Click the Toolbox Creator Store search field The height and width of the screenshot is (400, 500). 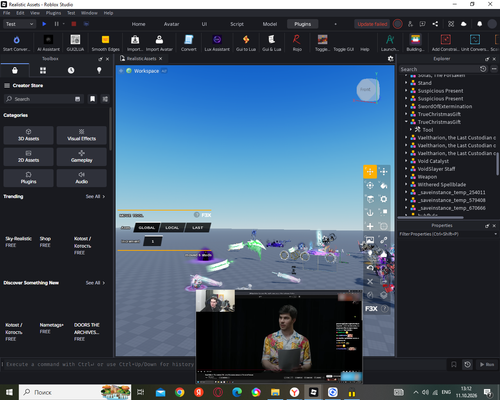(43, 99)
